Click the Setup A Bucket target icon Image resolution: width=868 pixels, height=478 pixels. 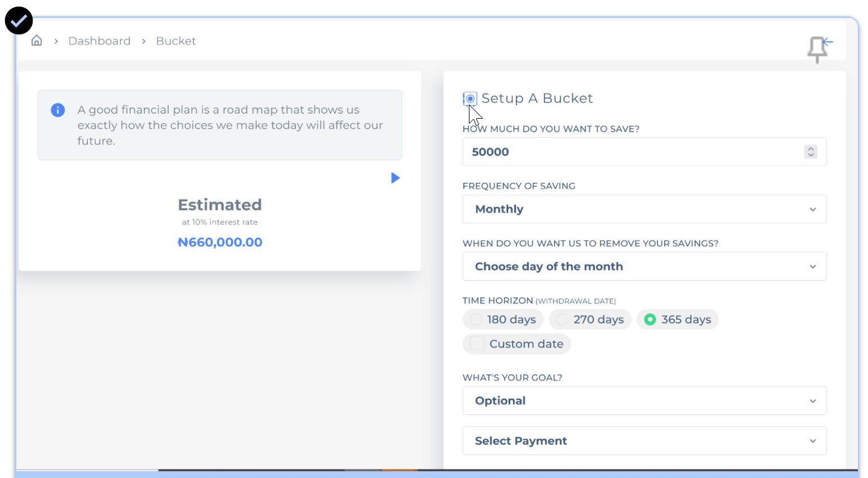[x=470, y=98]
